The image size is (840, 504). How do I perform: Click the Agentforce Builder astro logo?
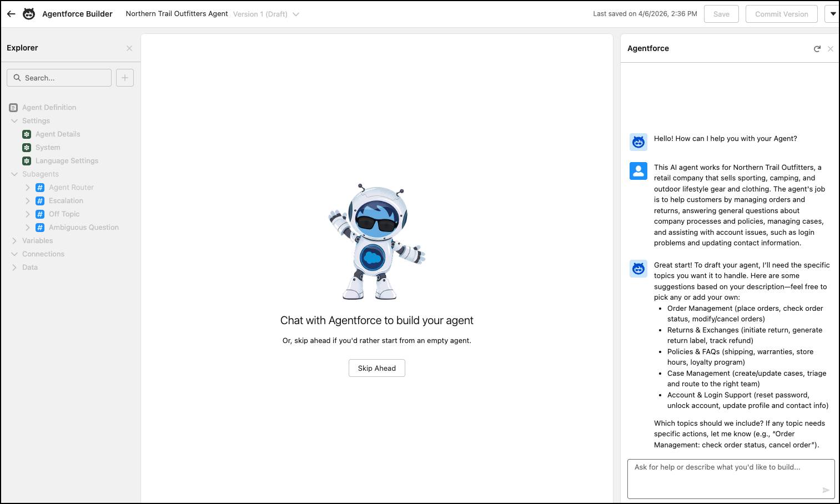[29, 14]
